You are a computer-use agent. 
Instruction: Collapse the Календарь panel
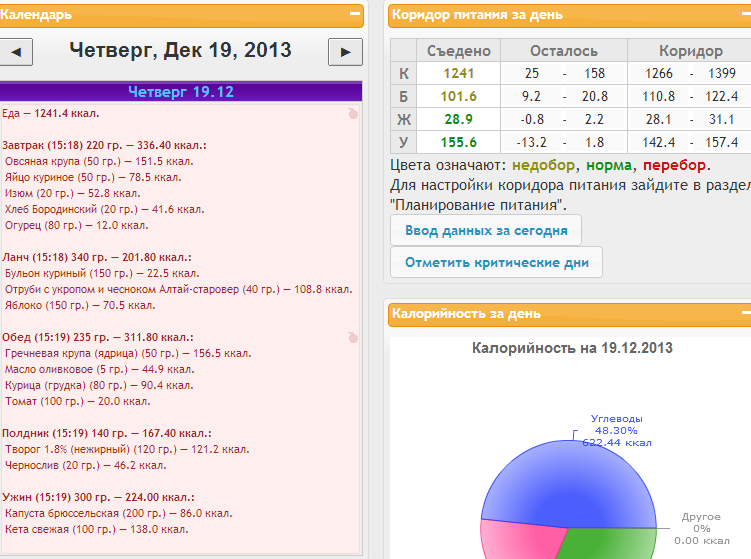point(355,14)
